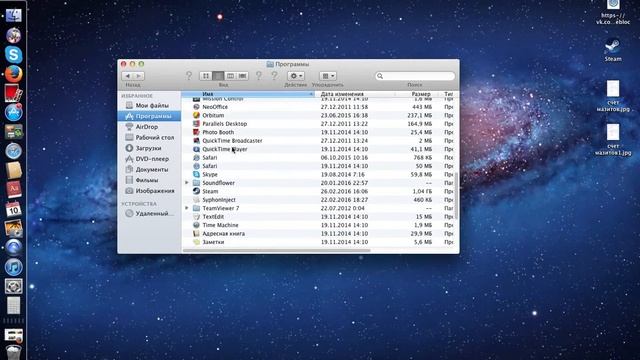The width and height of the screenshot is (640, 360).
Task: Go back with the Finder back arrow
Action: click(127, 76)
